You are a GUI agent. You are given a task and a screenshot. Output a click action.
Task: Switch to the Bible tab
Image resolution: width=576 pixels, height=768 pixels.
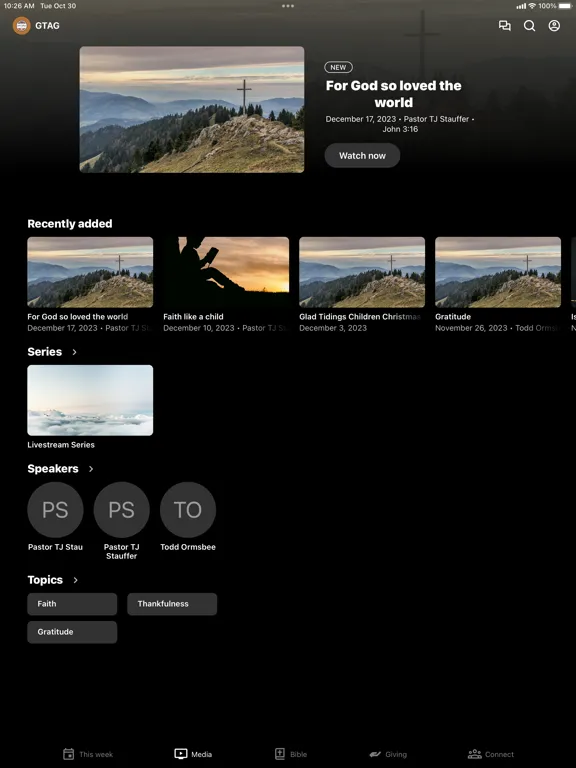click(x=291, y=754)
